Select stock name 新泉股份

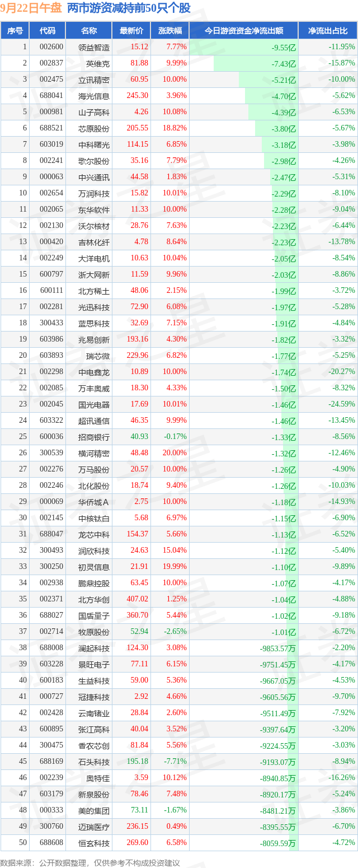pyautogui.click(x=95, y=794)
